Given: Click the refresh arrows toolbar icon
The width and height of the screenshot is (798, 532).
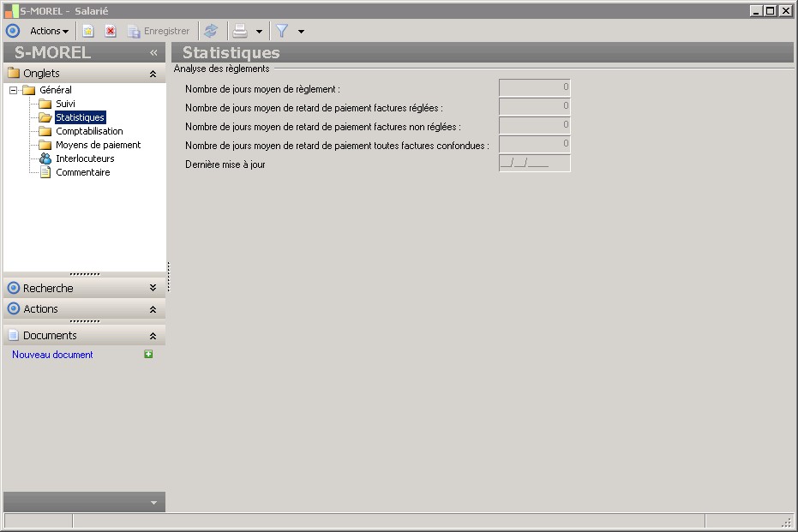Looking at the screenshot, I should pyautogui.click(x=211, y=31).
